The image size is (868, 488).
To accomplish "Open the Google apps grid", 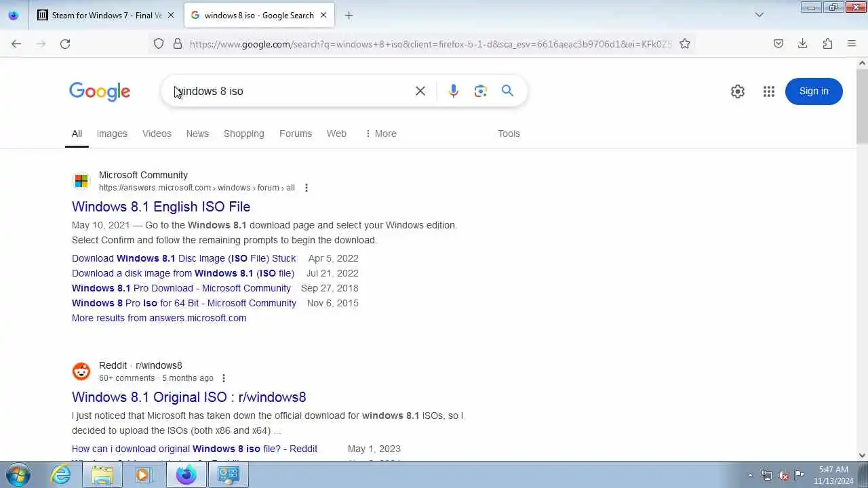I will 769,91.
